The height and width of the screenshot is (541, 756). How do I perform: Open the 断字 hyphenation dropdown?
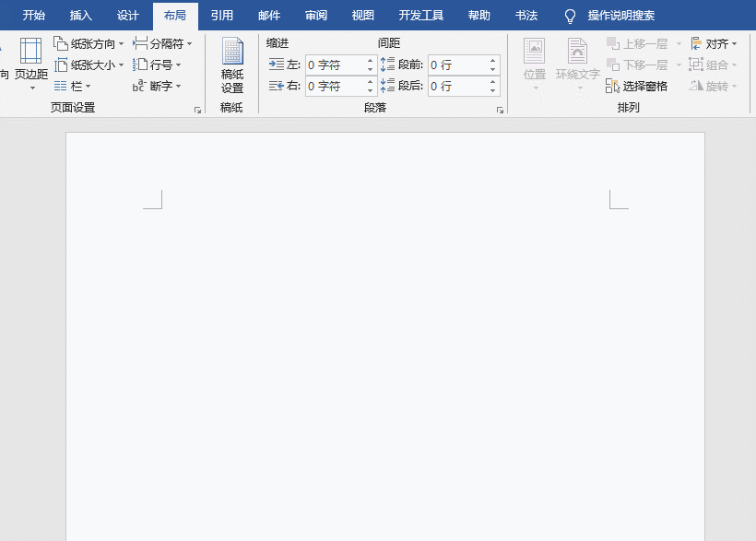(157, 86)
